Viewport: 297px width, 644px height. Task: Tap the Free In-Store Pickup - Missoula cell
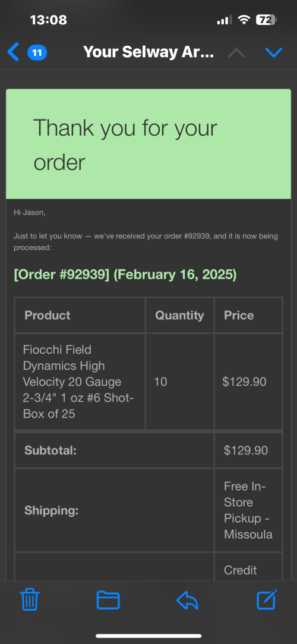click(248, 510)
